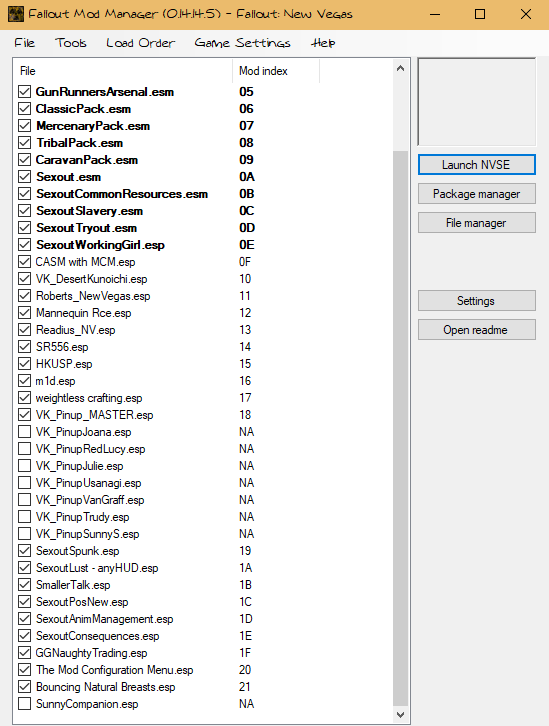549x726 pixels.
Task: Check the VK_PinupTrudy.esp checkbox
Action: click(24, 517)
